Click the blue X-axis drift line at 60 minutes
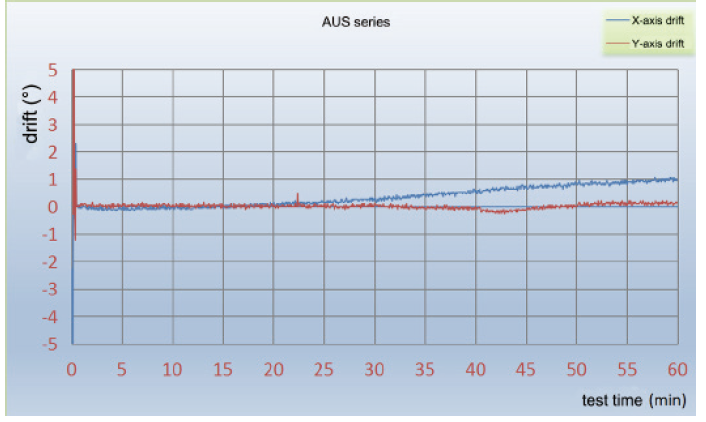 click(x=676, y=180)
